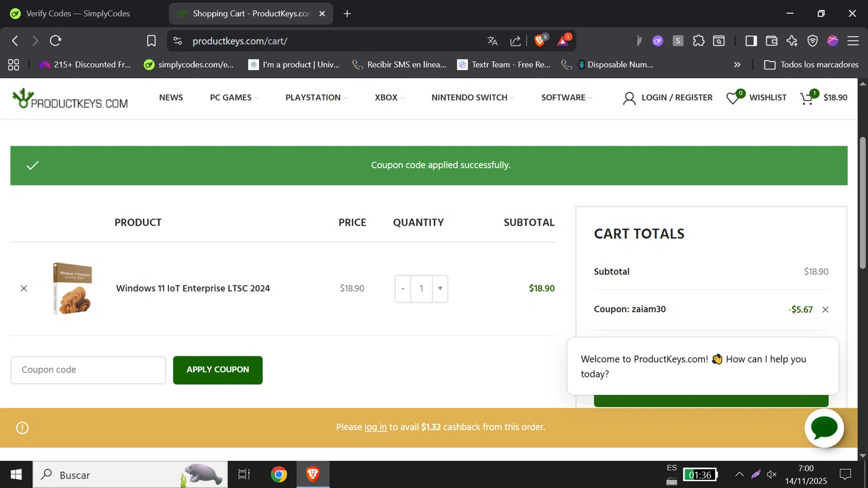Click the page vertical scrollbar

863,203
